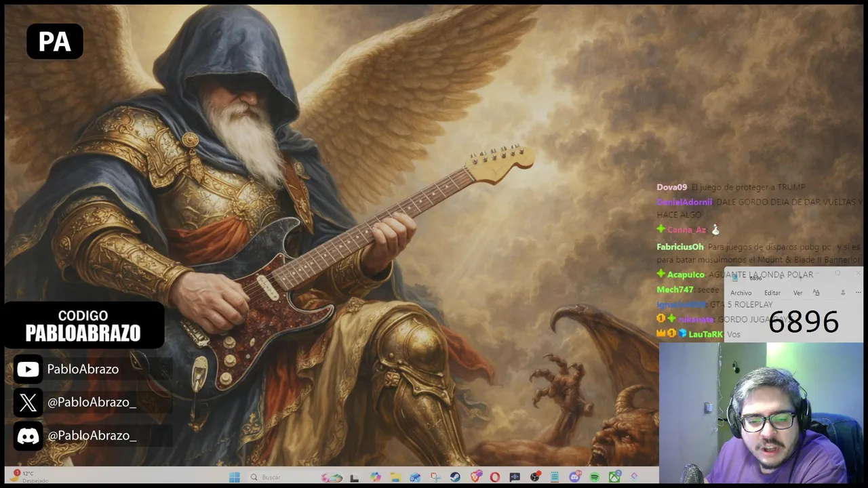Open the blue mail app in taskbar
The width and height of the screenshot is (868, 488).
(x=415, y=477)
